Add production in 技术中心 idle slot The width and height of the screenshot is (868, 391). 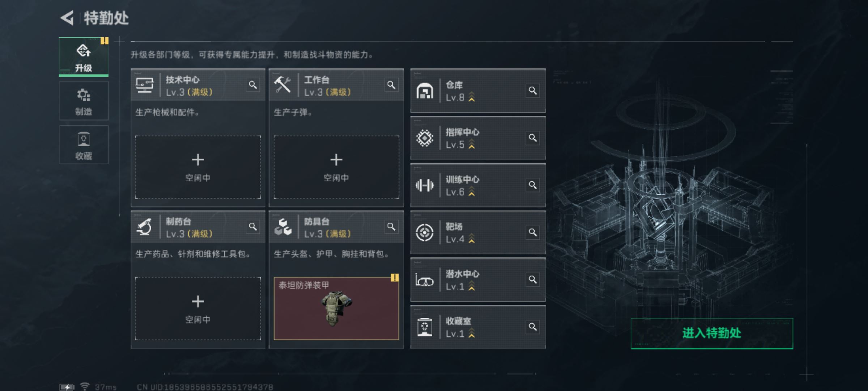(x=198, y=167)
